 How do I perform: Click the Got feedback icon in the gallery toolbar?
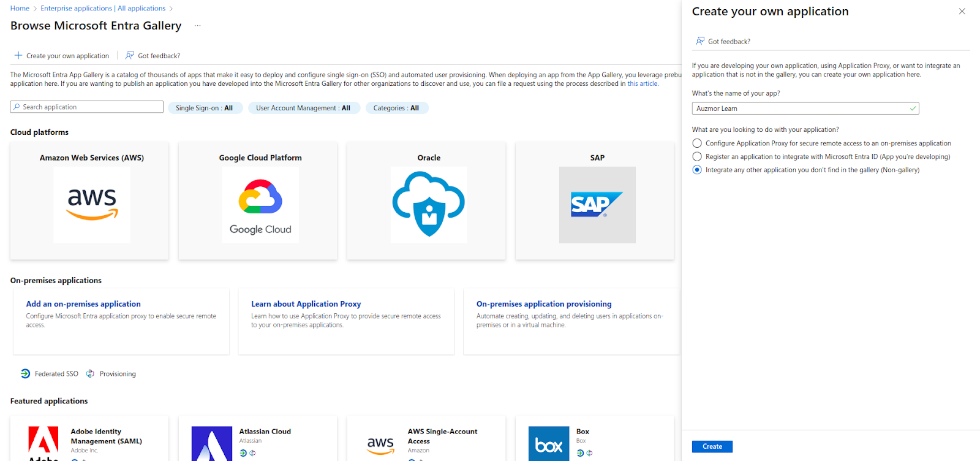pyautogui.click(x=130, y=55)
